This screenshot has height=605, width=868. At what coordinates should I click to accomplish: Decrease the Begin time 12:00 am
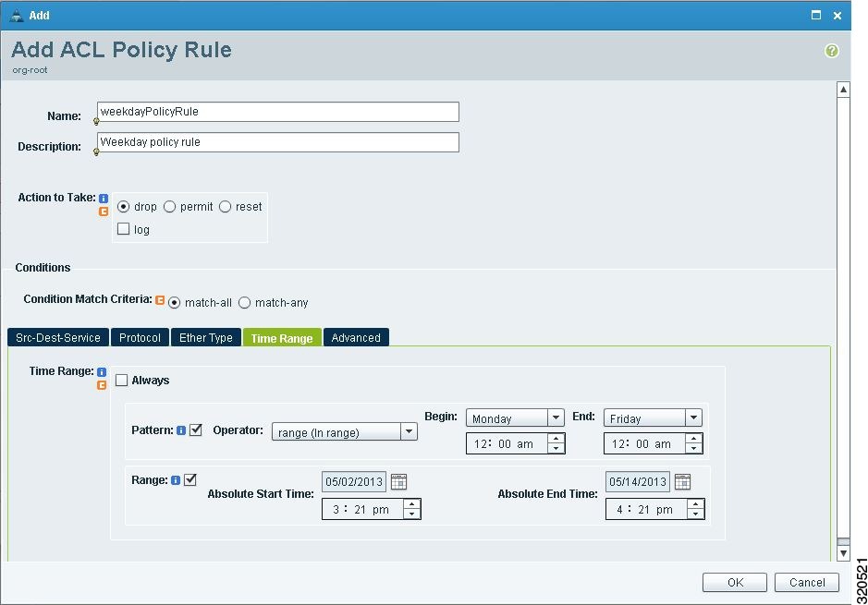556,449
